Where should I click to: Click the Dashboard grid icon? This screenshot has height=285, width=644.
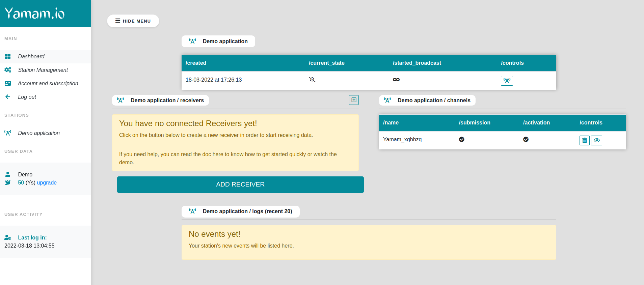[8, 56]
